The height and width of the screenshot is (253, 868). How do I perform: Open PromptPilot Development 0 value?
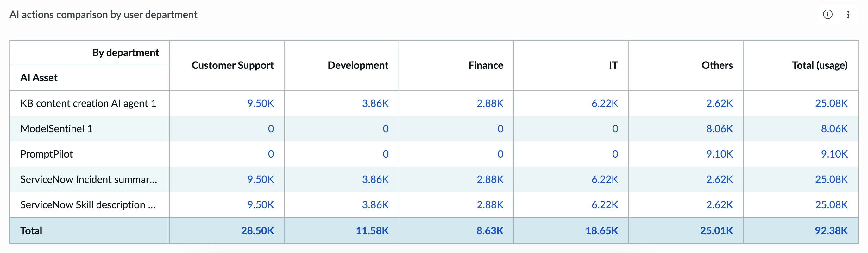386,154
